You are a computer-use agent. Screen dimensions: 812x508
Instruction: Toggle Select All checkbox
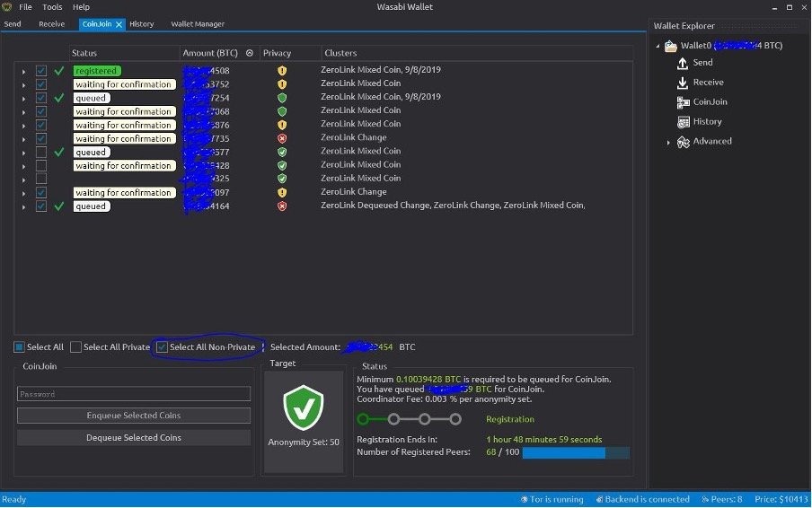19,347
